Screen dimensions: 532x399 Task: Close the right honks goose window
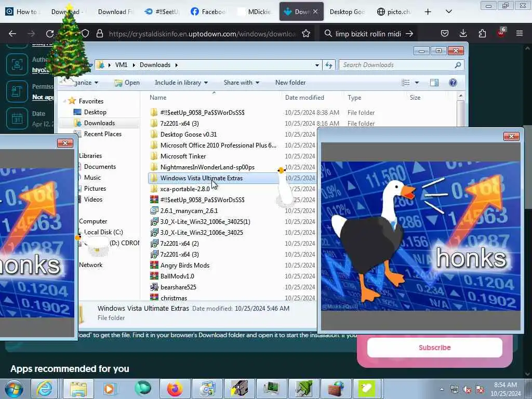point(511,136)
